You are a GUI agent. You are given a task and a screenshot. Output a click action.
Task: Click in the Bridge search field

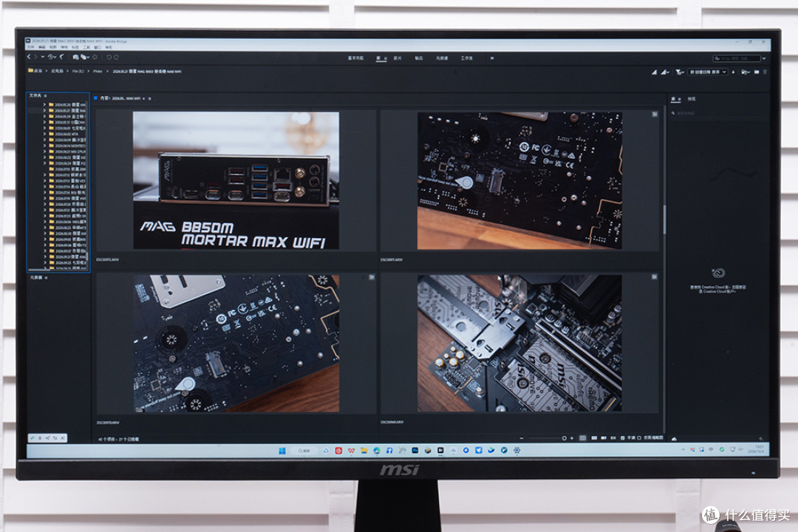pos(737,58)
